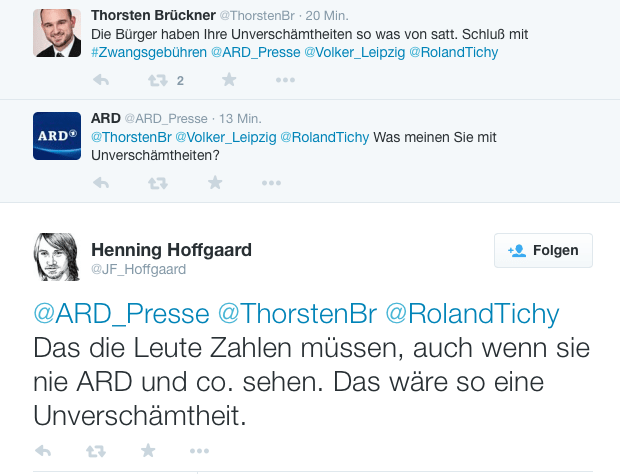
Task: Open Henning Hoffgaard's sketch avatar
Action: [58, 257]
